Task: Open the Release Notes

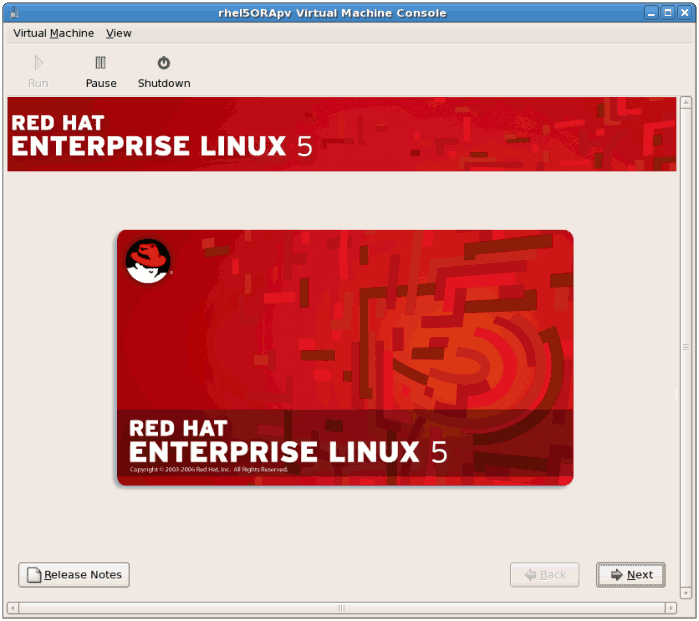Action: point(74,575)
